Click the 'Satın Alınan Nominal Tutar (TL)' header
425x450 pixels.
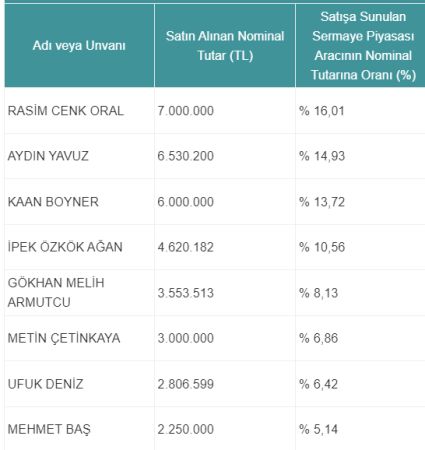pyautogui.click(x=225, y=46)
